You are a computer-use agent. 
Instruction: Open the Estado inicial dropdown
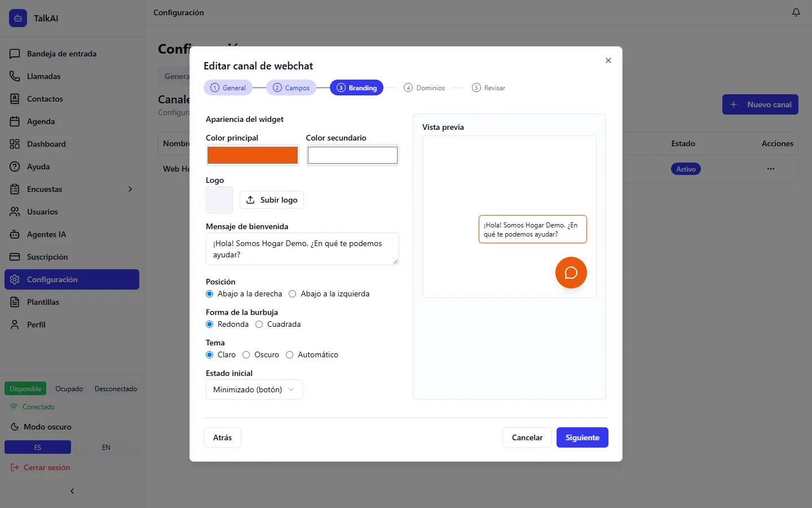(254, 389)
